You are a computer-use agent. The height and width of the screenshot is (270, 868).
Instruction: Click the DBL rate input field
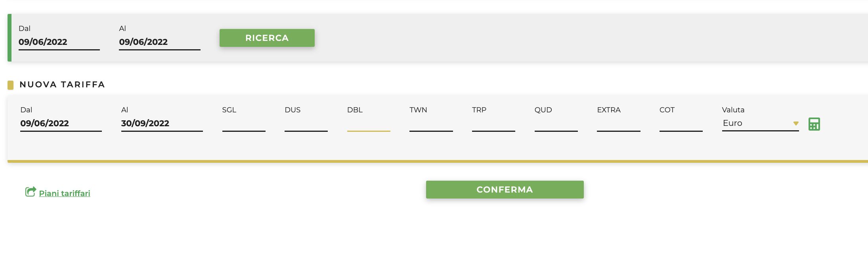pyautogui.click(x=369, y=124)
